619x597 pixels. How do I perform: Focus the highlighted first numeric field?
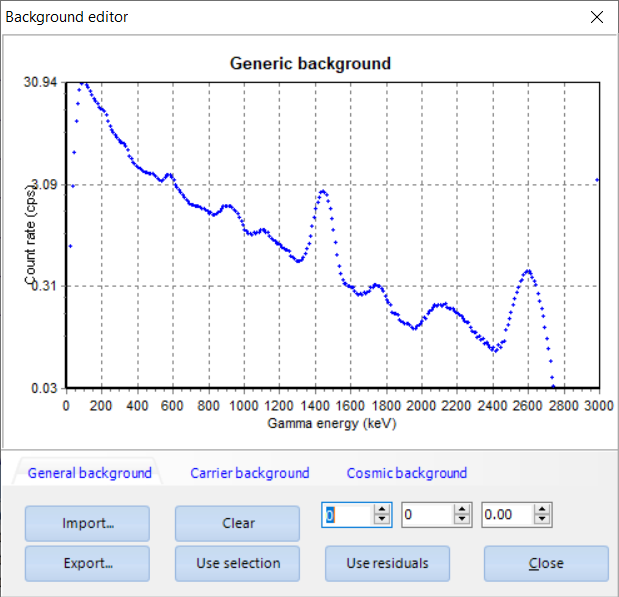coord(347,514)
